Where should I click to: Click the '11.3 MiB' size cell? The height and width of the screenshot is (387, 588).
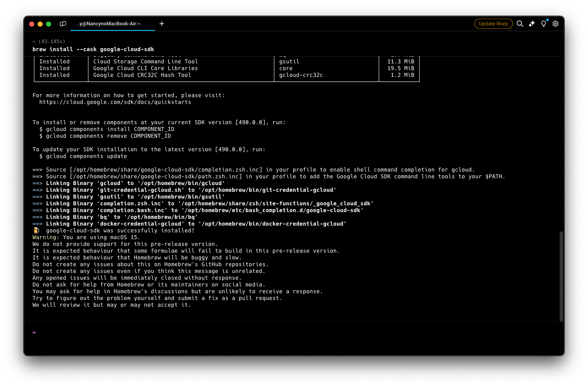click(401, 62)
